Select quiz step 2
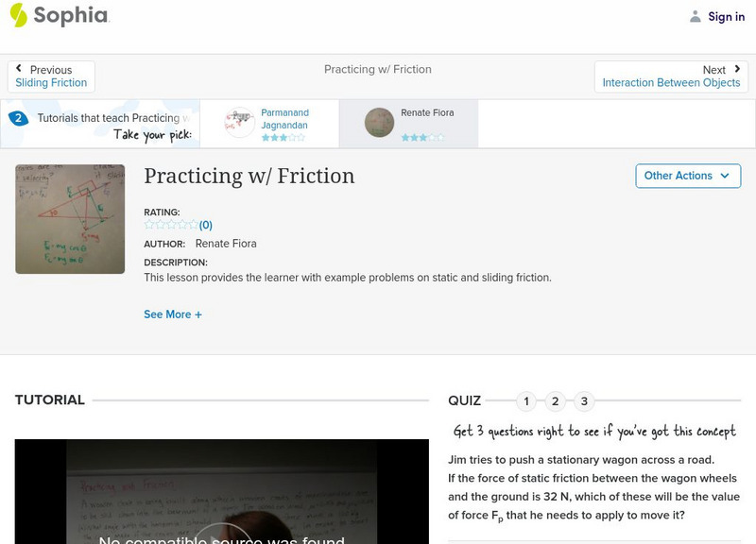Image resolution: width=756 pixels, height=544 pixels. coord(554,400)
